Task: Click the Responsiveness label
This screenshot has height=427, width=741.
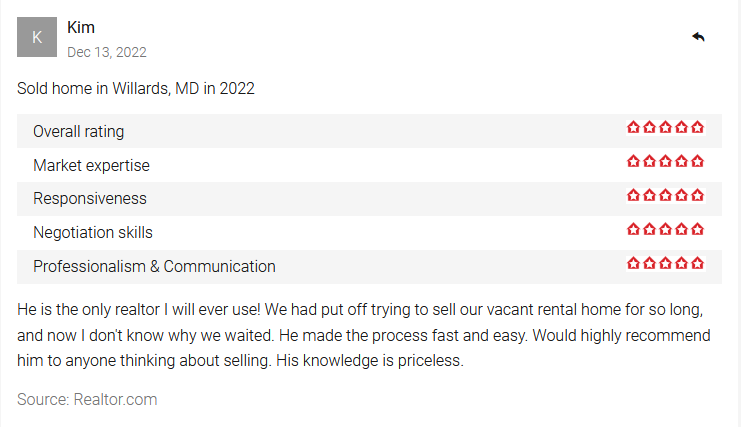Action: pyautogui.click(x=90, y=198)
